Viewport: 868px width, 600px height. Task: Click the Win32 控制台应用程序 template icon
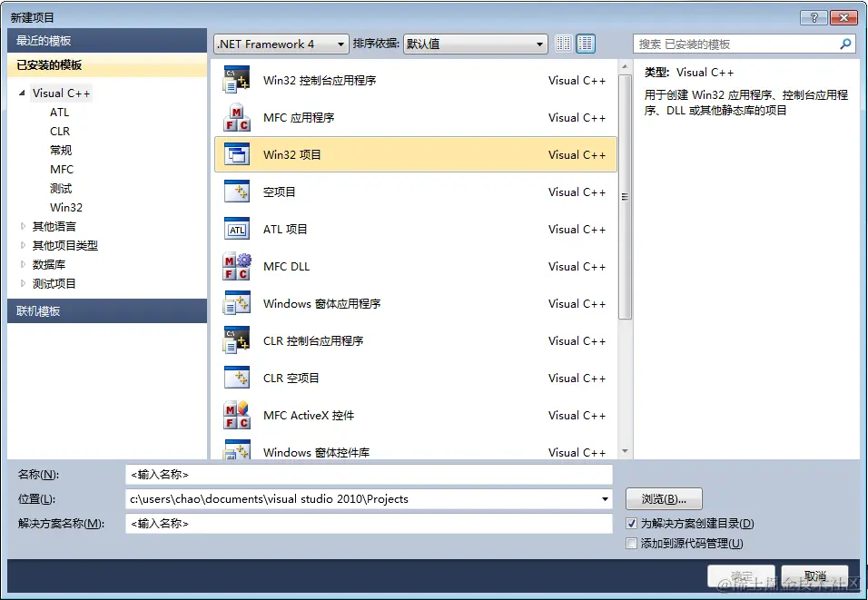(x=236, y=80)
